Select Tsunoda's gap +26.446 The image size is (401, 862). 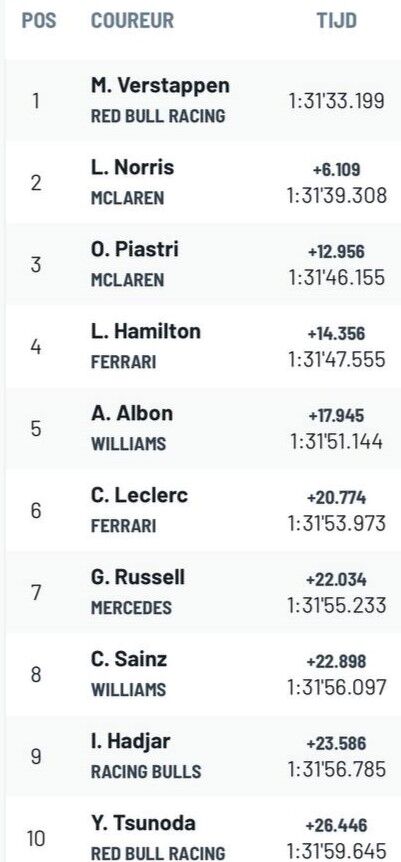[337, 825]
